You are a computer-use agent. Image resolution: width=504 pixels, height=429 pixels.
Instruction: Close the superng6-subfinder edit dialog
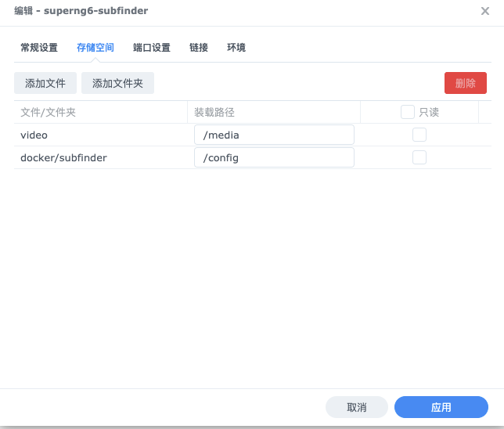(x=484, y=11)
